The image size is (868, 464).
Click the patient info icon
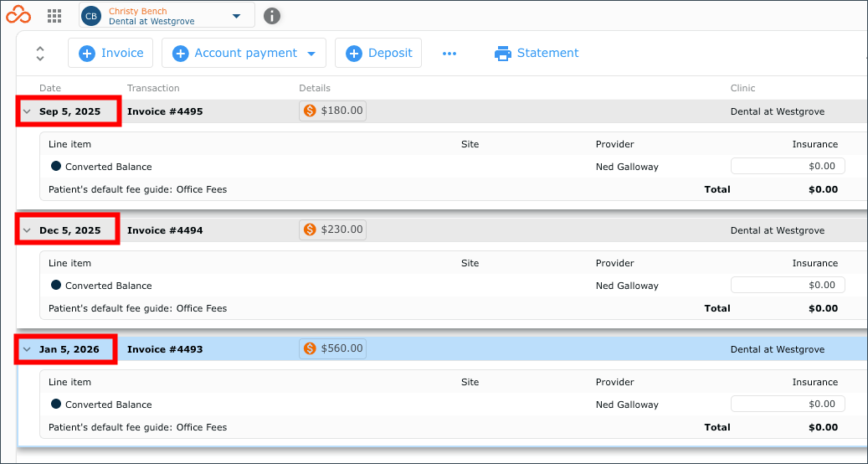click(x=272, y=16)
